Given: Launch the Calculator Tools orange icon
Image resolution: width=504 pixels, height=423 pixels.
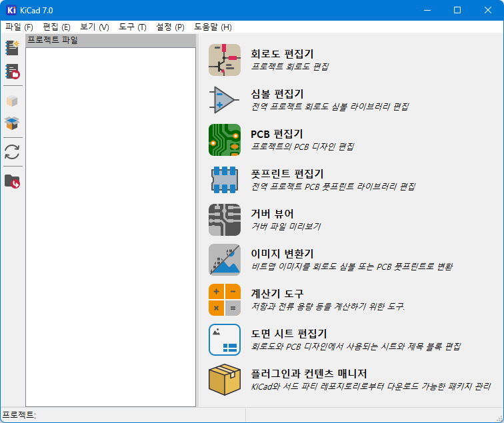Looking at the screenshot, I should point(225,300).
